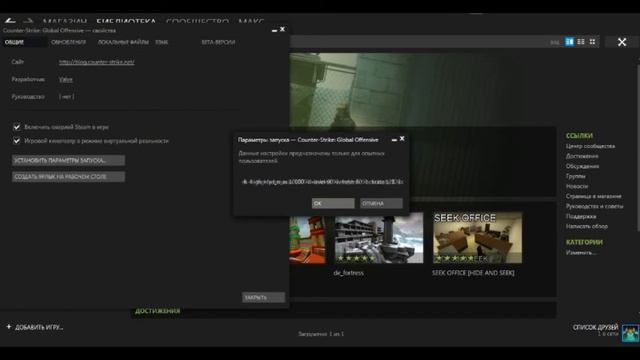Open Центр сообщества link

tap(590, 146)
